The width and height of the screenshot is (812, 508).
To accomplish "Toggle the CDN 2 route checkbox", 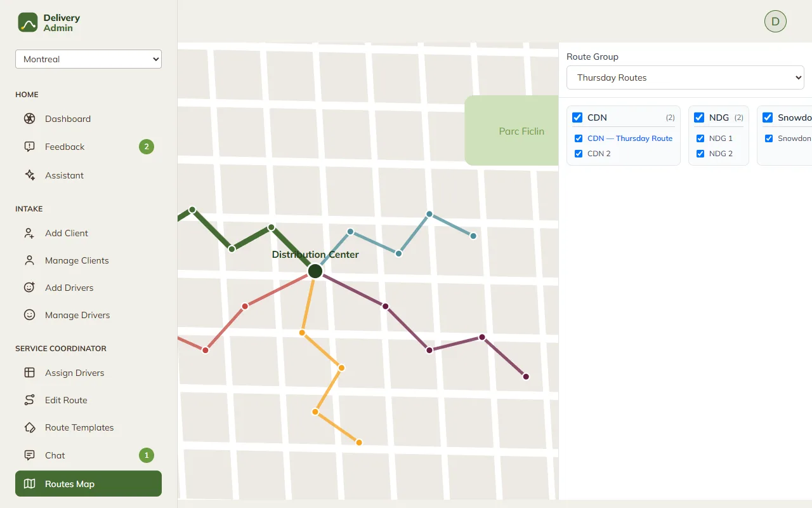I will (579, 154).
